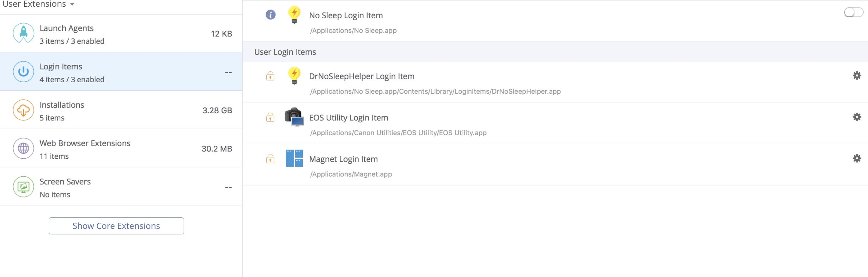Click the 'No items' text under Screen Savers
The width and height of the screenshot is (868, 277).
coord(55,195)
